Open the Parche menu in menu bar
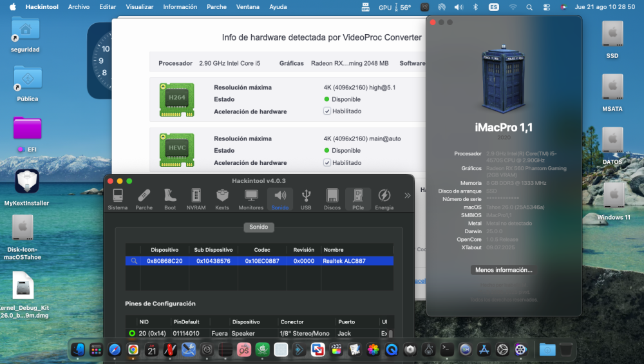Screen dimensions: 644x364 pyautogui.click(x=216, y=7)
